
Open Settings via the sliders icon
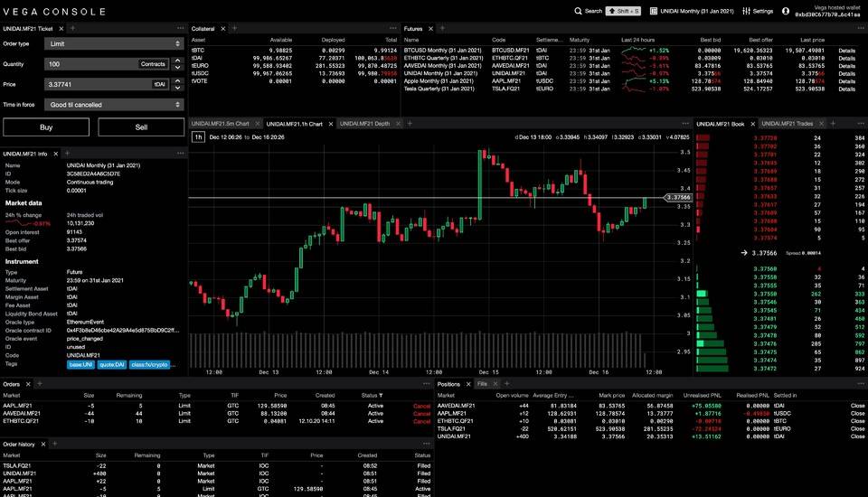[746, 11]
